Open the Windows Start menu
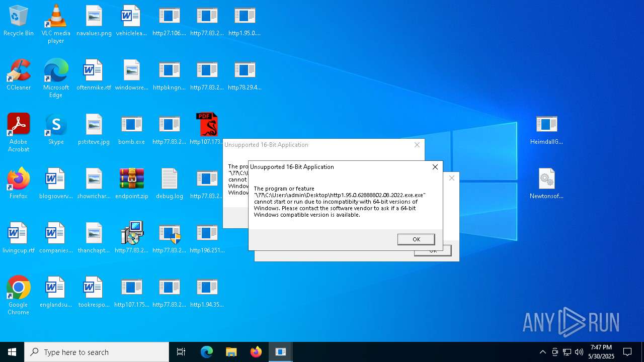This screenshot has width=644, height=362. [12, 352]
